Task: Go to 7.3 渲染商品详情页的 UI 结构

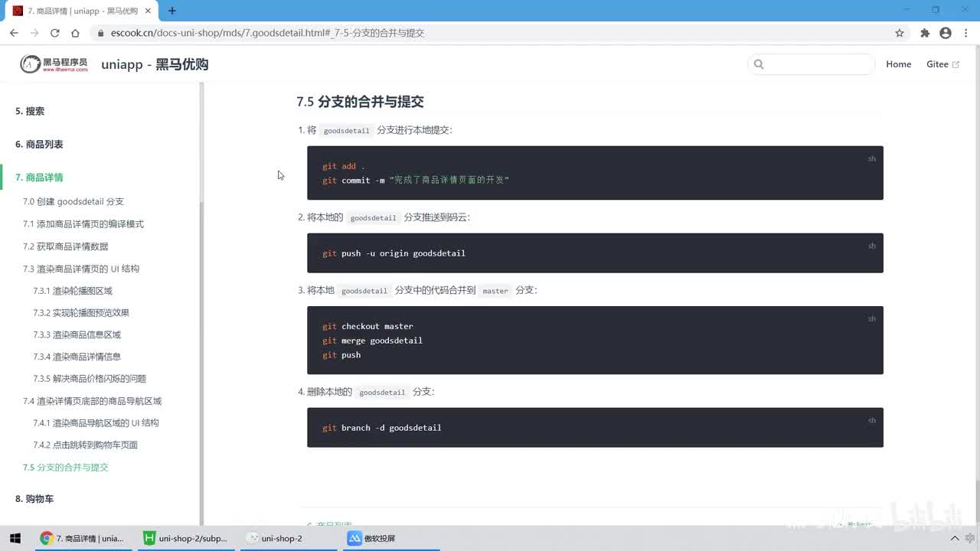Action: click(81, 269)
